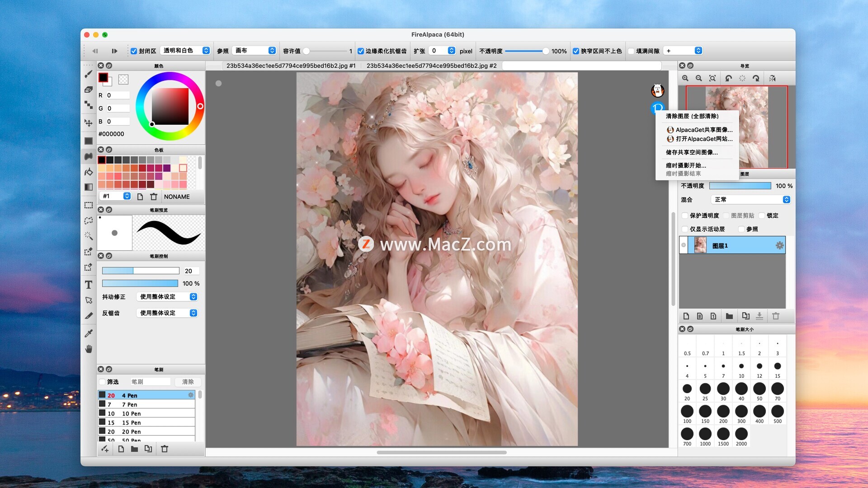Click the alpaca icon on canvas
The height and width of the screenshot is (488, 868).
(x=658, y=91)
